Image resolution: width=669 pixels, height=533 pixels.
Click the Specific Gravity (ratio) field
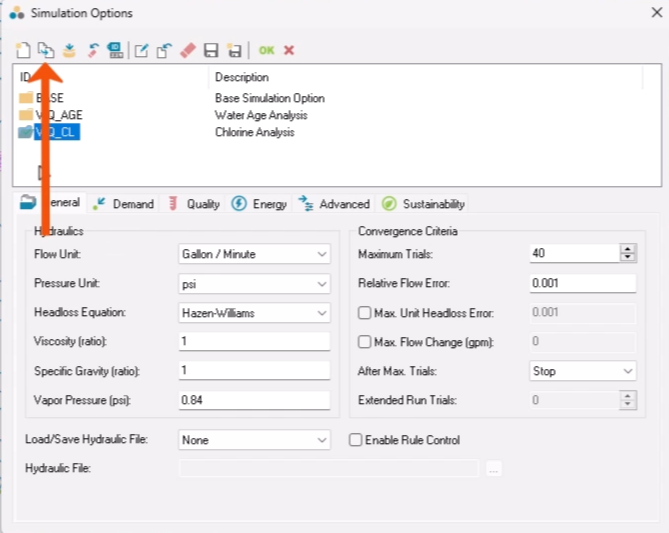pyautogui.click(x=254, y=370)
